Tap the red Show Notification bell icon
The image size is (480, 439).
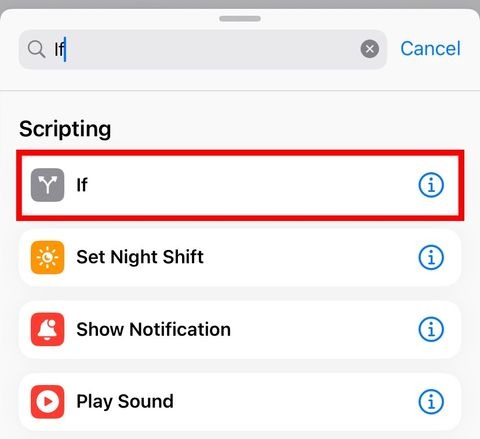(x=48, y=329)
